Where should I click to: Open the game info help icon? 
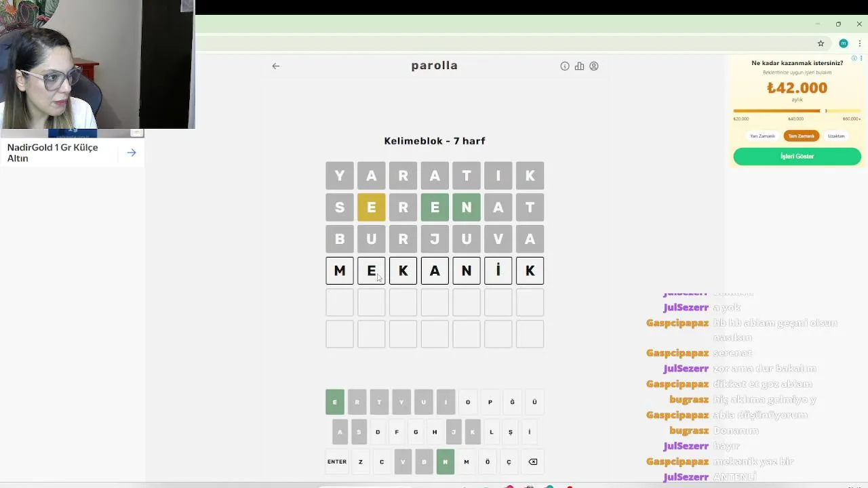(565, 66)
